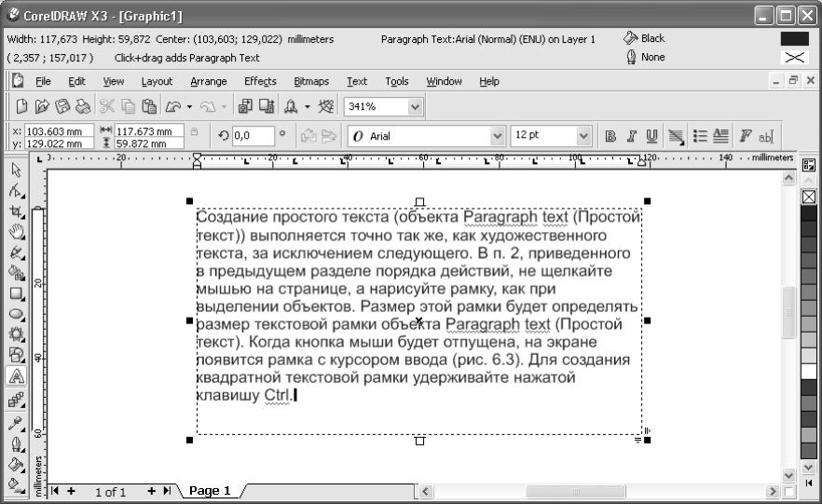Screen dimensions: 822x504
Task: Go to the first page button
Action: tap(54, 491)
